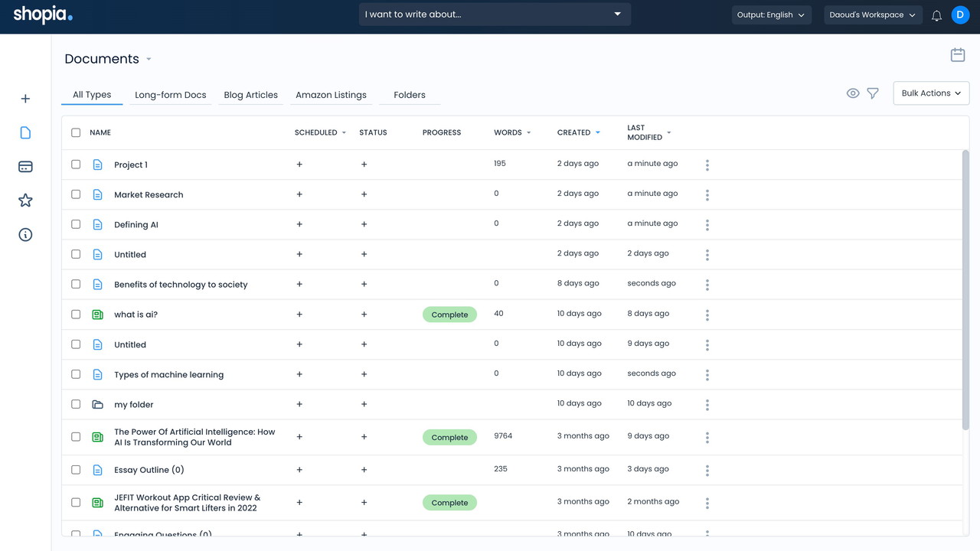Click the plus icon in left sidebar
Screen dimensions: 980x551
pos(25,99)
